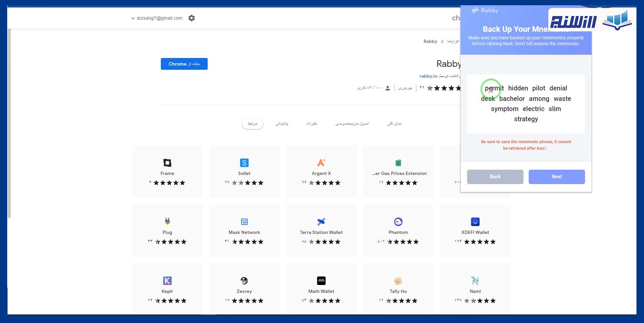Click the Phantom card title
The height and width of the screenshot is (323, 644).
(x=398, y=232)
